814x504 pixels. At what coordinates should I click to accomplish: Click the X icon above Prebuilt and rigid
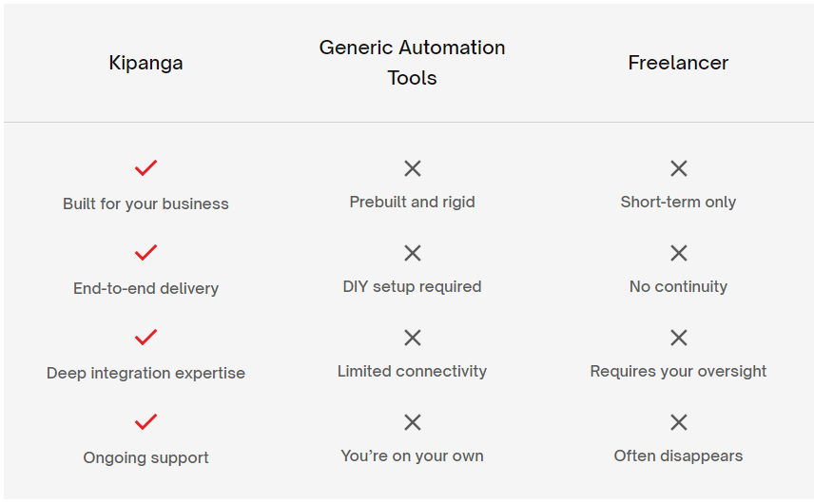(x=413, y=168)
